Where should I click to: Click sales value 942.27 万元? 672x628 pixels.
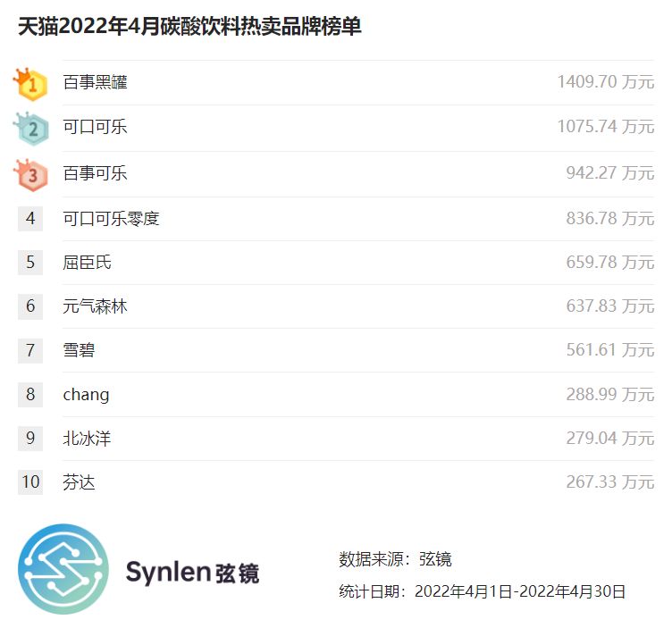(610, 173)
